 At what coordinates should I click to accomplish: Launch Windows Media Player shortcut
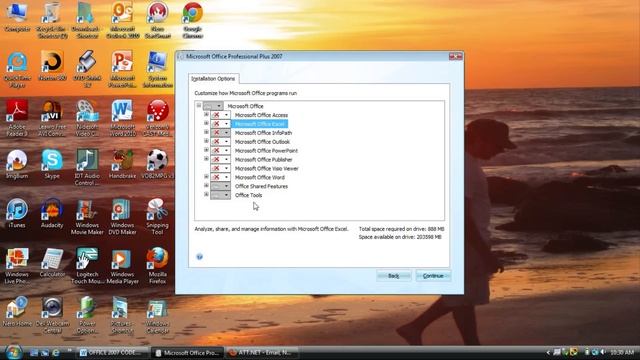(122, 265)
